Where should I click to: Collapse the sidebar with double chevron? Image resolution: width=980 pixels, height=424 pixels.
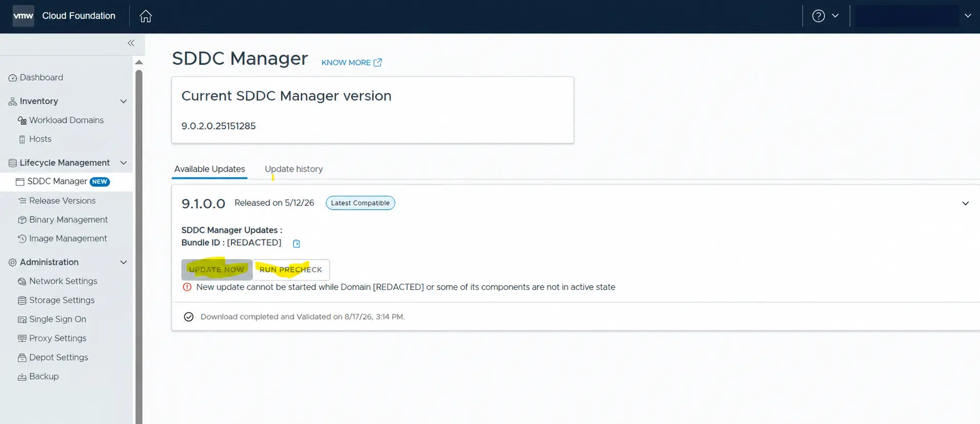131,43
